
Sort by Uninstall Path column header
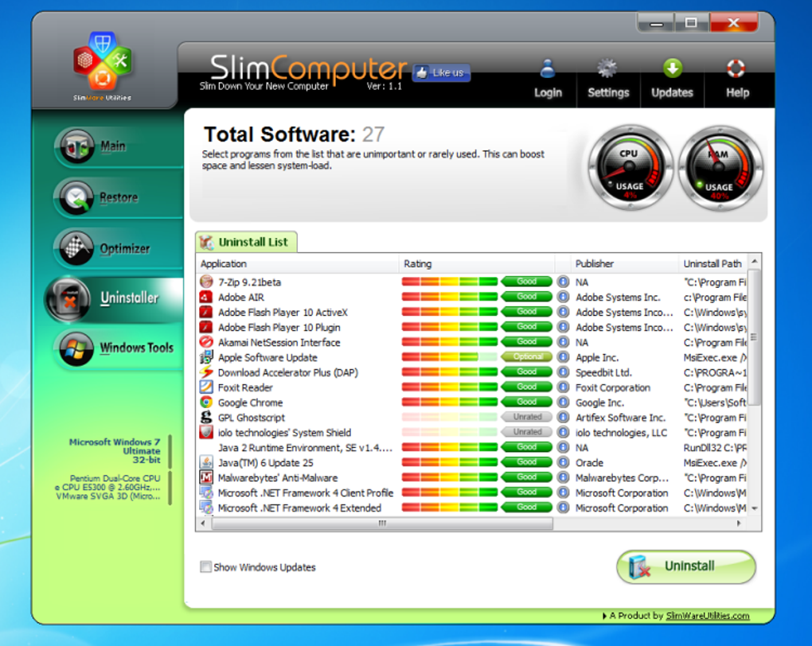click(x=712, y=263)
